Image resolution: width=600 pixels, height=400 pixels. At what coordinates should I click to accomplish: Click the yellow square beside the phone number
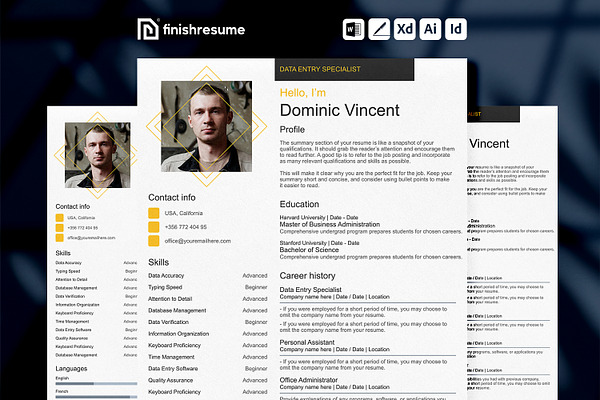click(153, 227)
